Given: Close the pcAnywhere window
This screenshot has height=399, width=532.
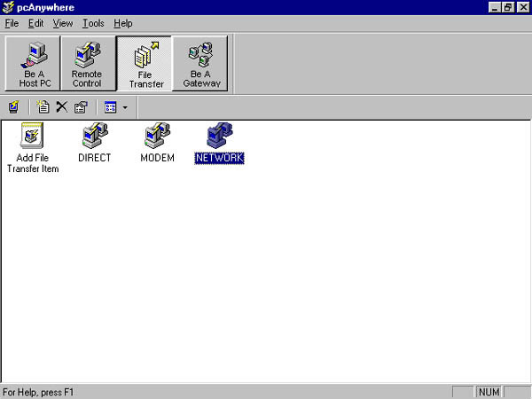Looking at the screenshot, I should [523, 7].
